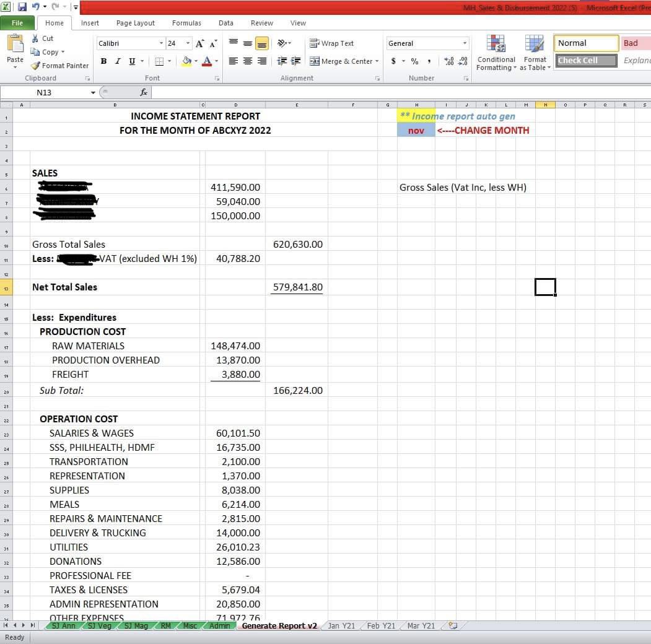Toggle Italic formatting
Image resolution: width=651 pixels, height=644 pixels.
tap(118, 61)
